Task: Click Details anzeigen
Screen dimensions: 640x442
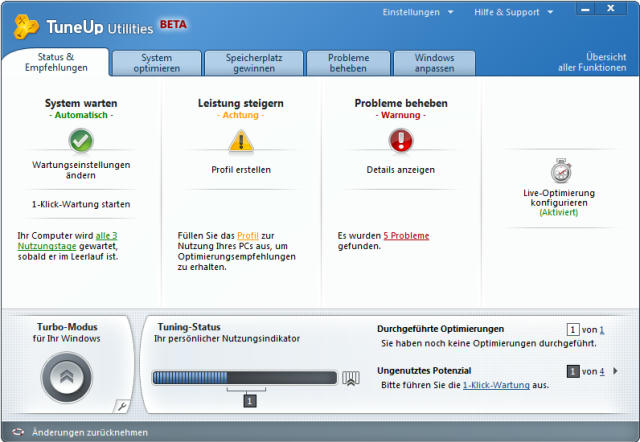Action: (400, 170)
